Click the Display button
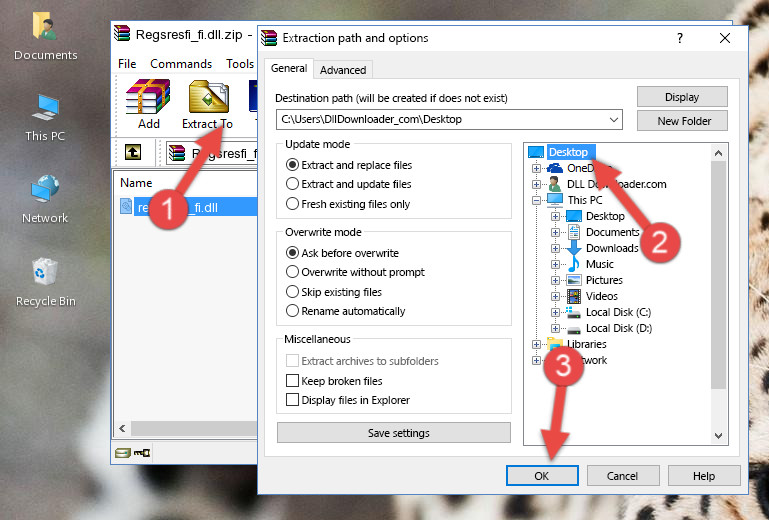Image resolution: width=769 pixels, height=520 pixels. tap(682, 97)
